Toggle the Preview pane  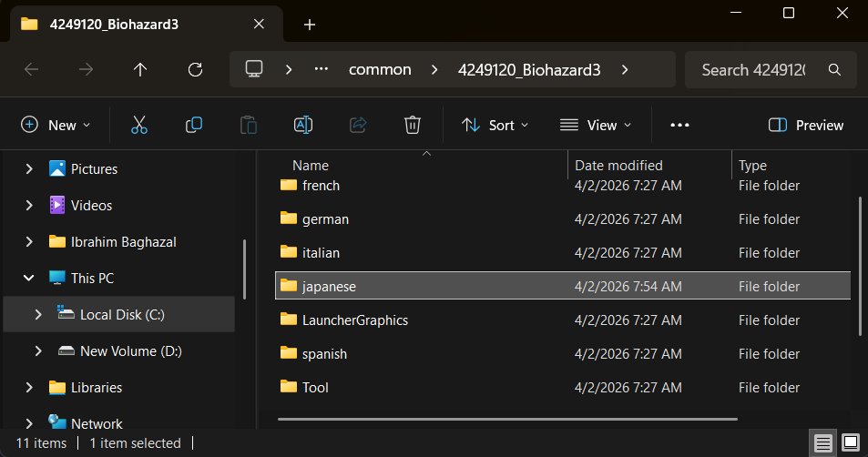tap(806, 125)
